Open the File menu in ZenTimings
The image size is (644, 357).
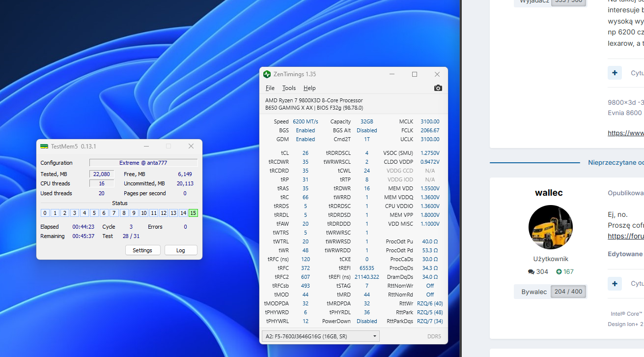click(270, 88)
